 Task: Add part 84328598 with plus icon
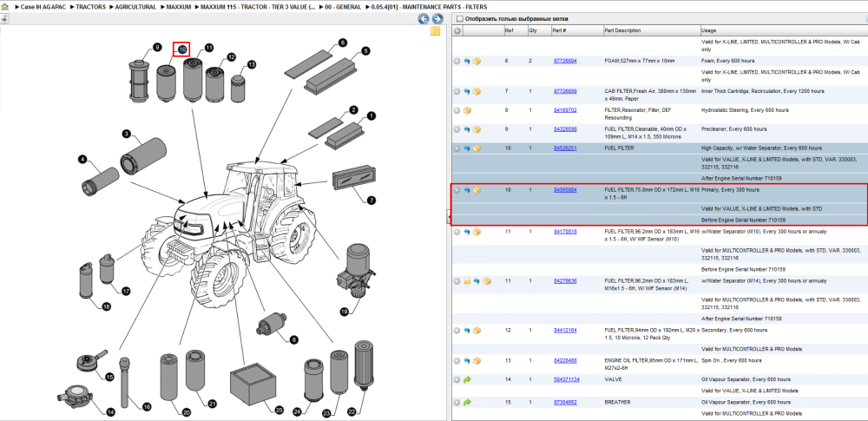coord(457,129)
